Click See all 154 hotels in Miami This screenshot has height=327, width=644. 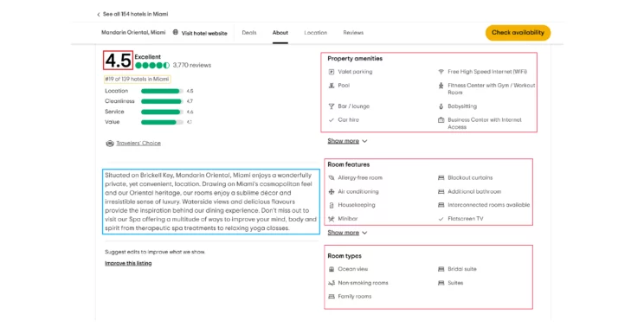(135, 14)
